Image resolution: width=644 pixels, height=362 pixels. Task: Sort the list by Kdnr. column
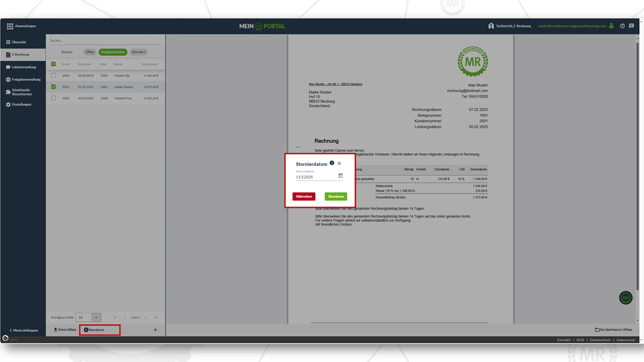click(104, 64)
